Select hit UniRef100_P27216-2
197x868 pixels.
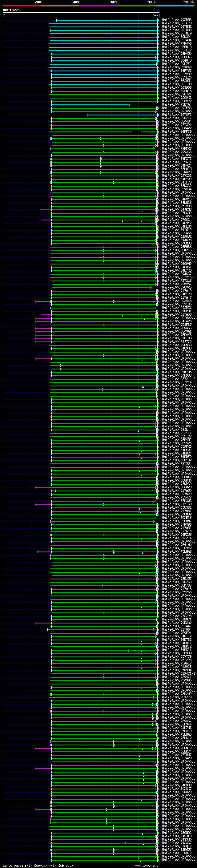pyautogui.click(x=179, y=277)
